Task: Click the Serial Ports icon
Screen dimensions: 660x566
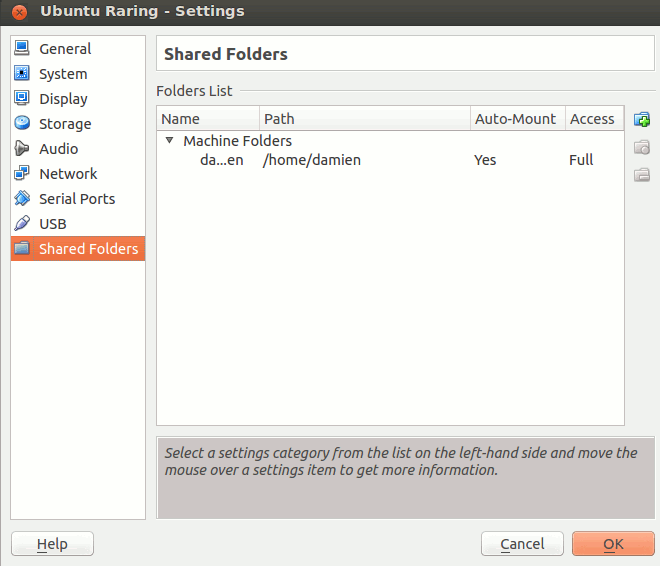Action: point(21,198)
